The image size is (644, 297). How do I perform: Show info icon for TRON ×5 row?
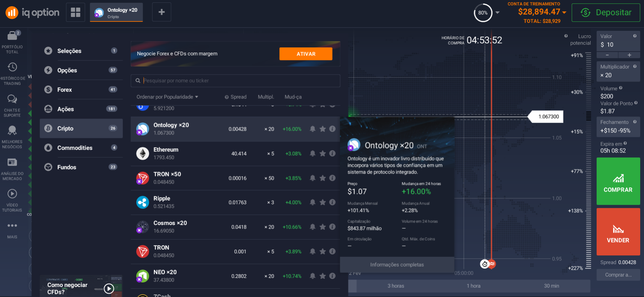333,251
